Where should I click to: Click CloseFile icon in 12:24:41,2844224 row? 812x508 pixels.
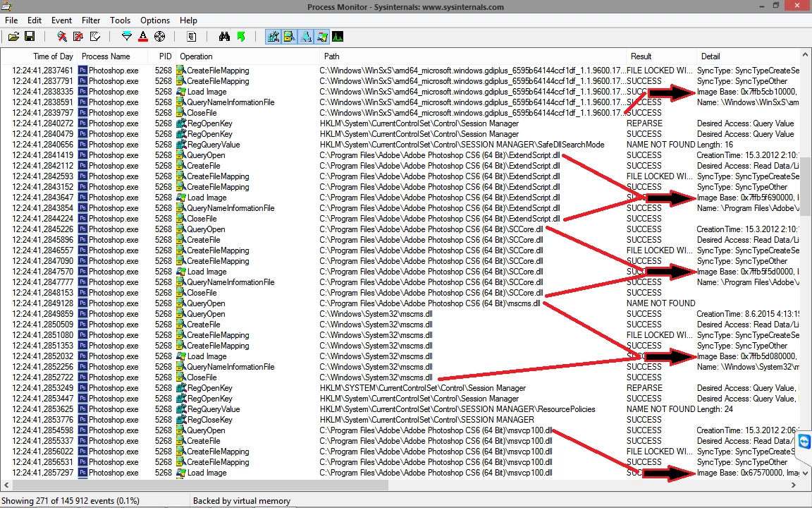pyautogui.click(x=180, y=219)
